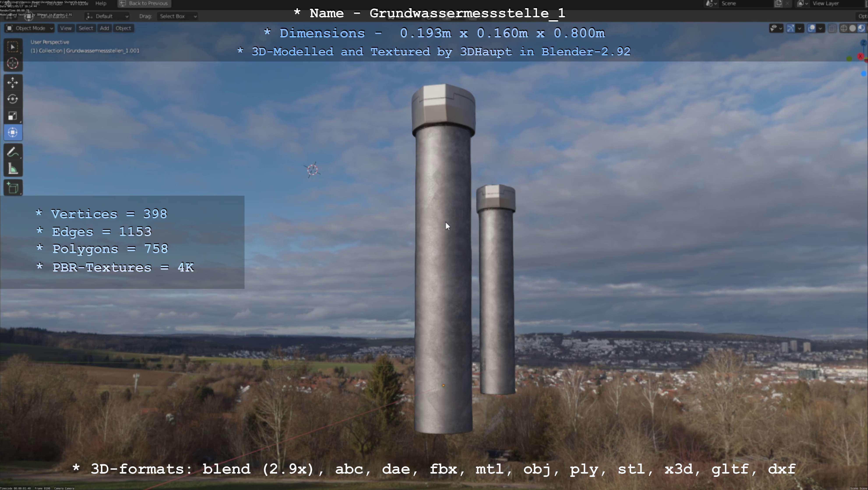The image size is (868, 490).
Task: Click the Collection | Grundwassermessstellen_1.001 label
Action: (x=85, y=51)
